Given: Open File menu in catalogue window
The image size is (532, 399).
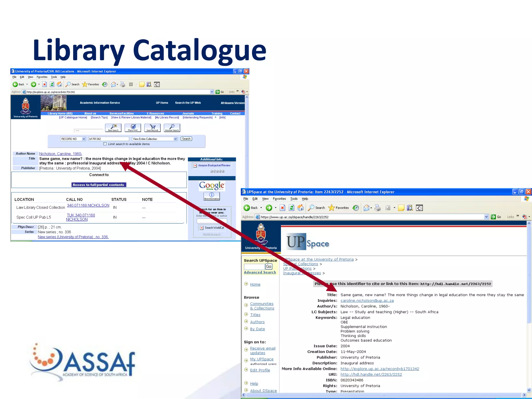Looking at the screenshot, I should 14,77.
